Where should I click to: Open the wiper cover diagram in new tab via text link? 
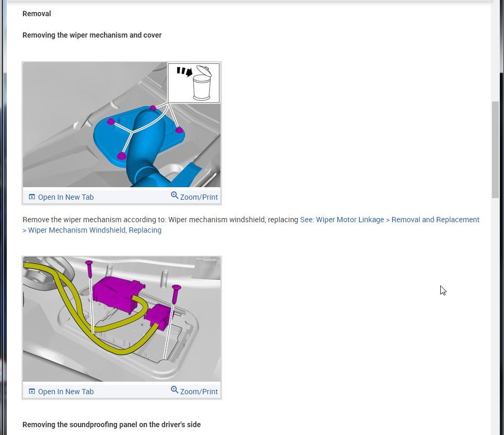(66, 197)
